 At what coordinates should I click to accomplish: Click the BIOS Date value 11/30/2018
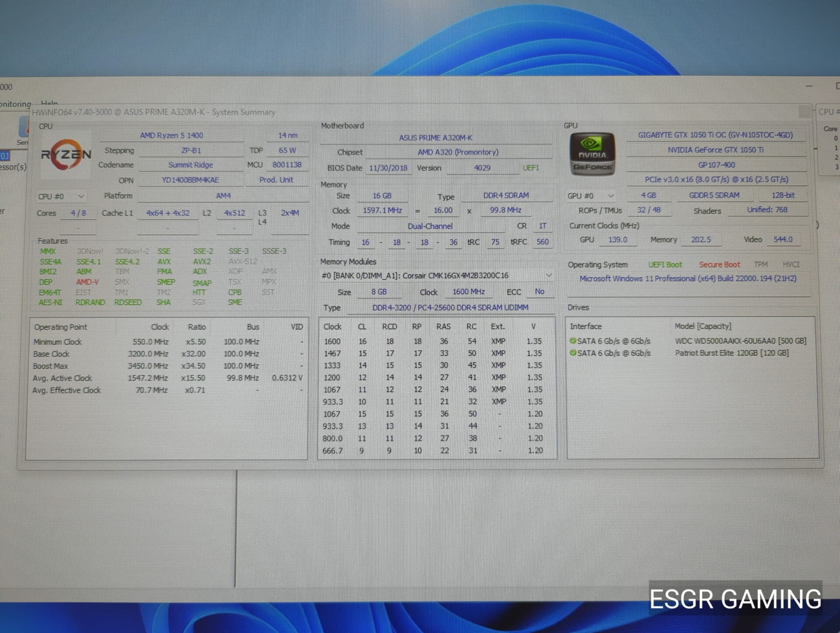tap(388, 168)
